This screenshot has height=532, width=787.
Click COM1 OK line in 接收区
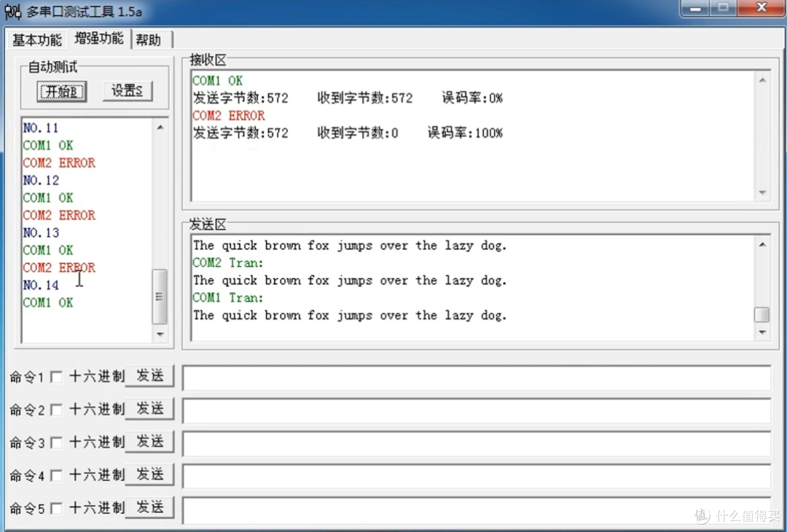217,80
